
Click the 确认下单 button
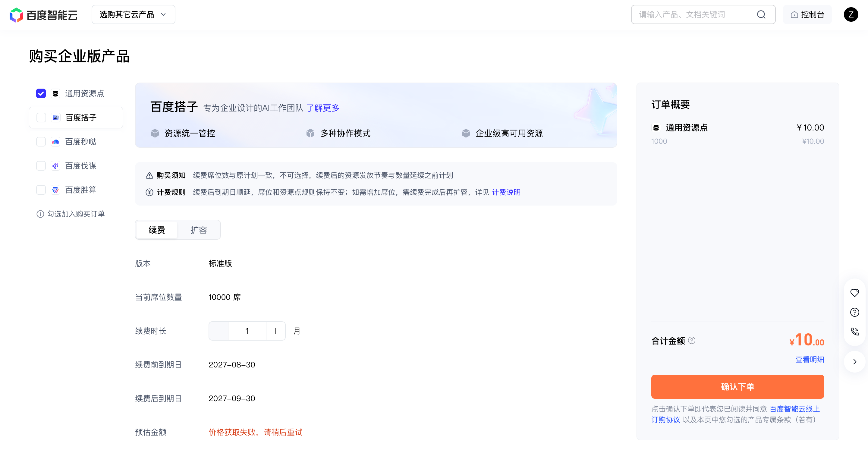[737, 386]
